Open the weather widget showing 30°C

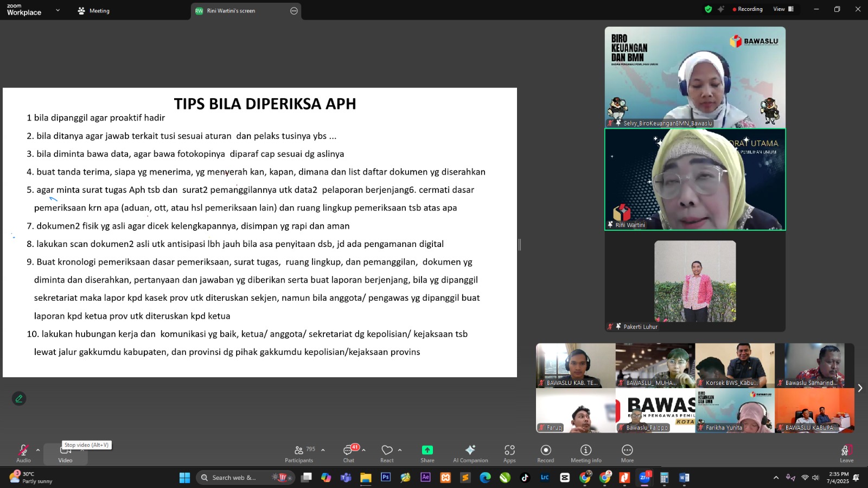(31, 478)
